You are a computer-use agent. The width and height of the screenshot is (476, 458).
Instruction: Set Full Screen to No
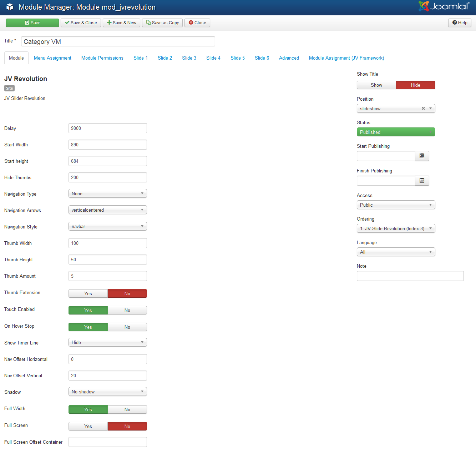click(x=127, y=426)
